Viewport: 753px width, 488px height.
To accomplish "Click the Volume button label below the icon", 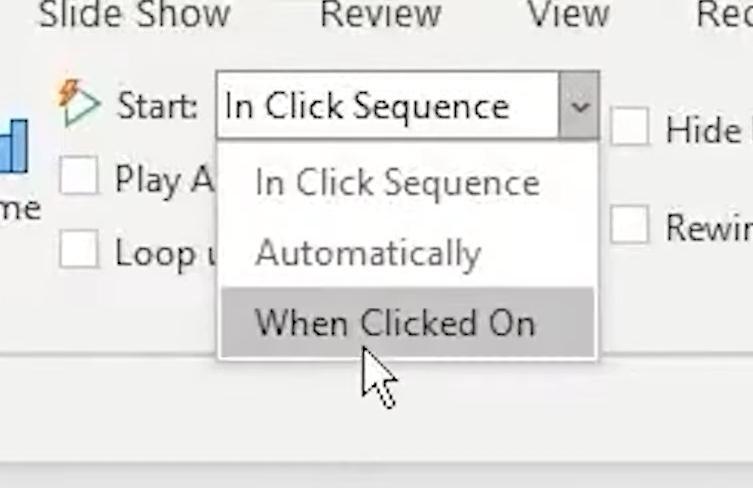I will click(20, 207).
